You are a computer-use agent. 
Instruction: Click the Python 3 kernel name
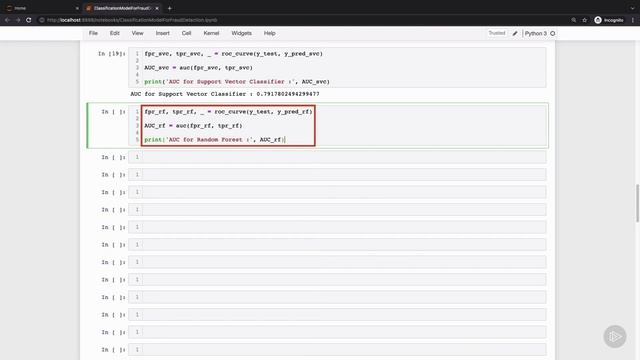click(535, 33)
